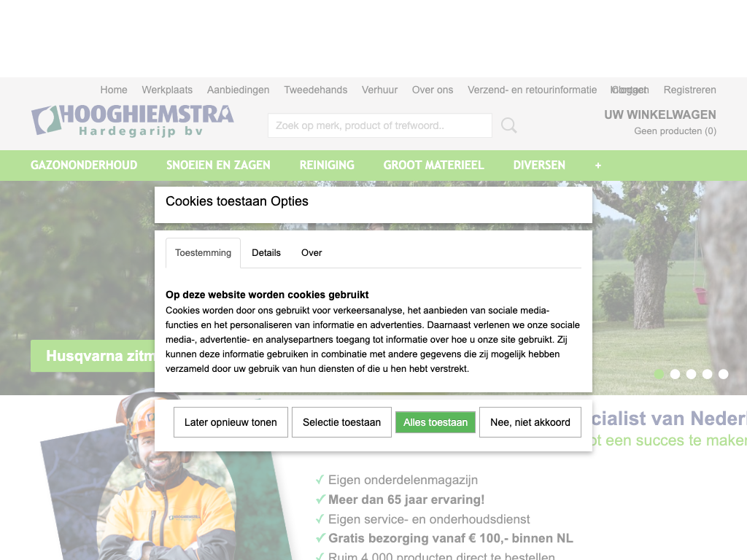Click the Hooghiemstra logo
Screen dimensions: 747x560
point(132,120)
